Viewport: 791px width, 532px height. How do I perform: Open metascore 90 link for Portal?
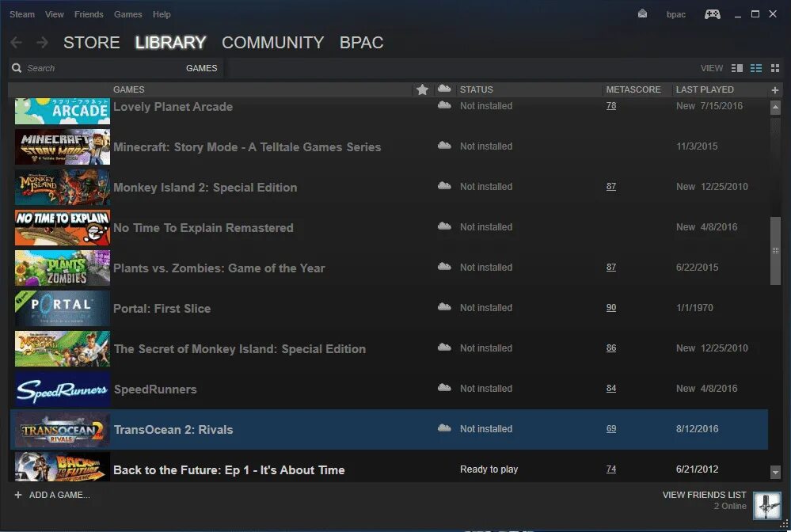click(x=611, y=307)
